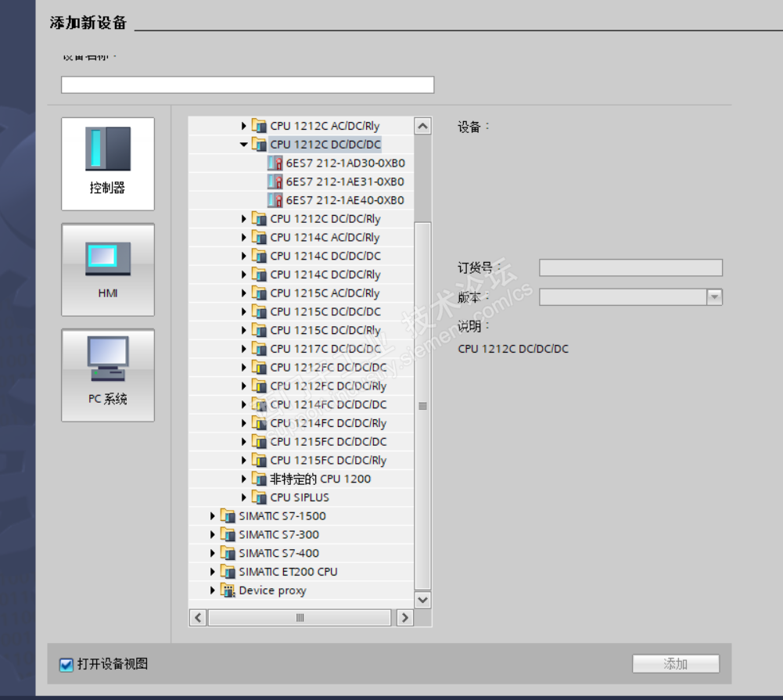Click folder icon of SIMATIC ET200 CPU
The image size is (783, 700).
click(x=228, y=572)
